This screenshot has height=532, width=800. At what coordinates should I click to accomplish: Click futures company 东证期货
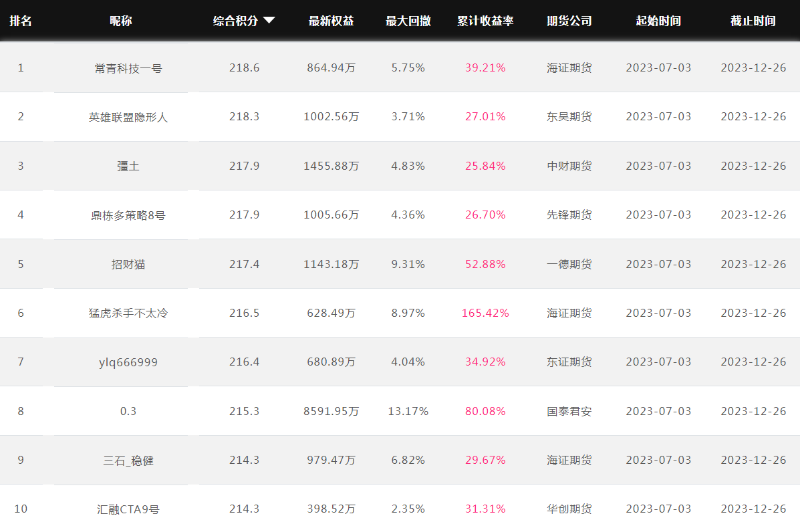click(569, 362)
